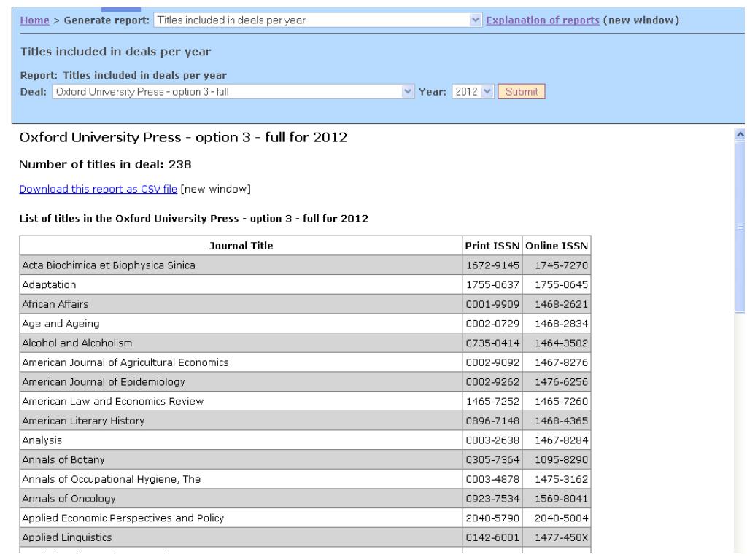Click Print ISSN 0305-7364
Viewport: 747px width, 560px height.
click(x=492, y=459)
